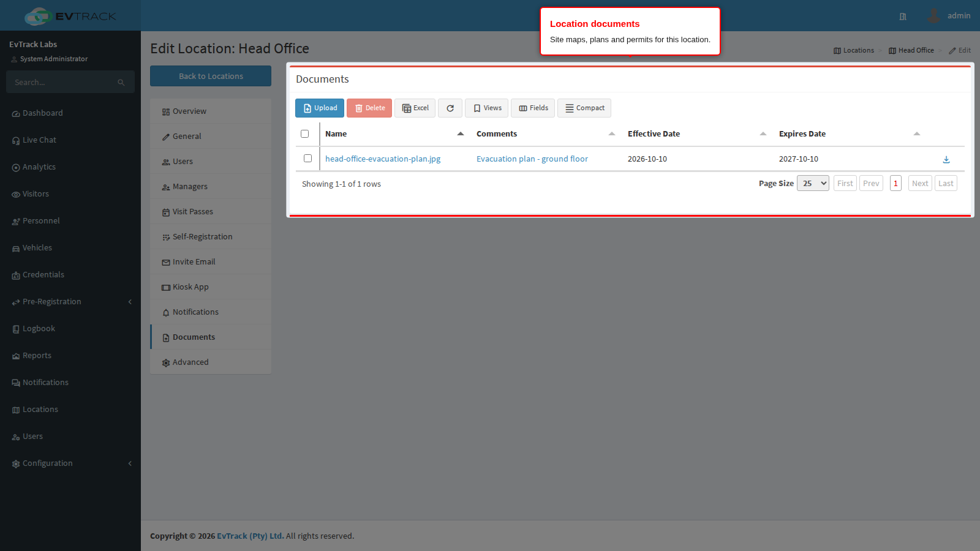Open the Advanced tab
The width and height of the screenshot is (980, 551).
211,362
